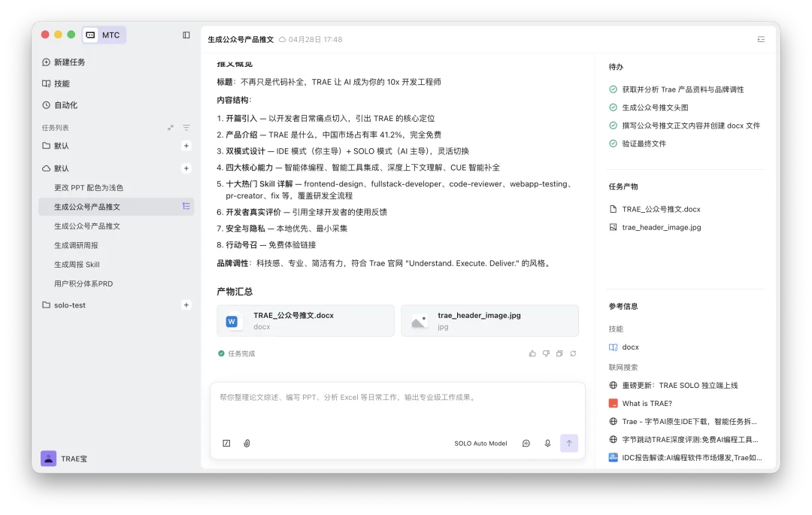Open the SOLO Auto Model selector

[x=480, y=444]
